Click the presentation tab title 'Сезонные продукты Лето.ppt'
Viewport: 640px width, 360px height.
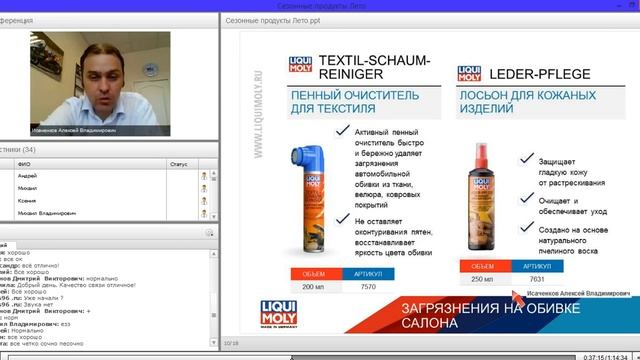click(x=273, y=20)
